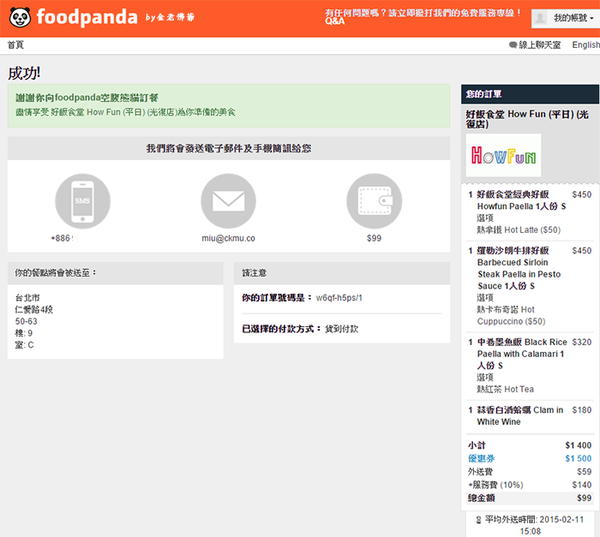Click the email envelope icon
Screen dimensions: 600x537
point(228,201)
